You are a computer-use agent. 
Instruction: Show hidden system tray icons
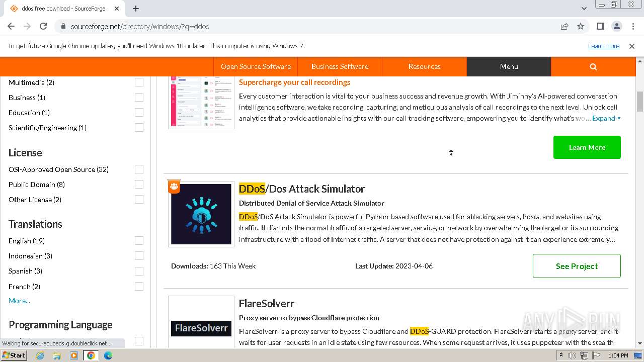[561, 355]
